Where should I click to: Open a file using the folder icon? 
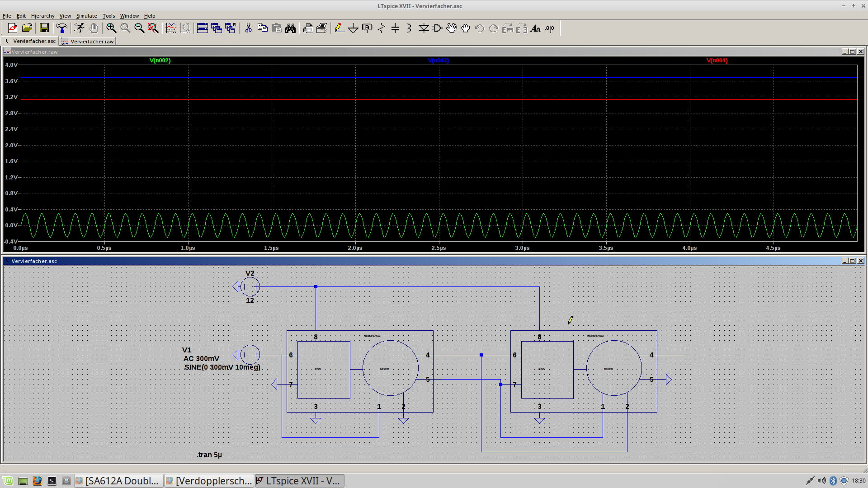(x=27, y=28)
